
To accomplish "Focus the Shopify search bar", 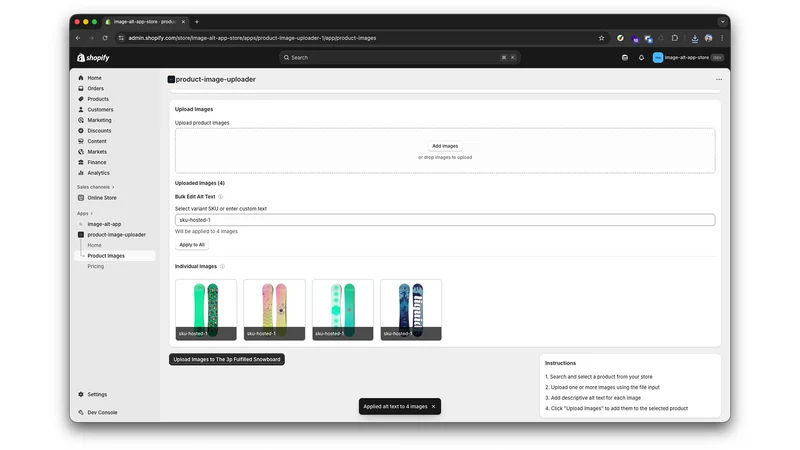I will tap(399, 58).
